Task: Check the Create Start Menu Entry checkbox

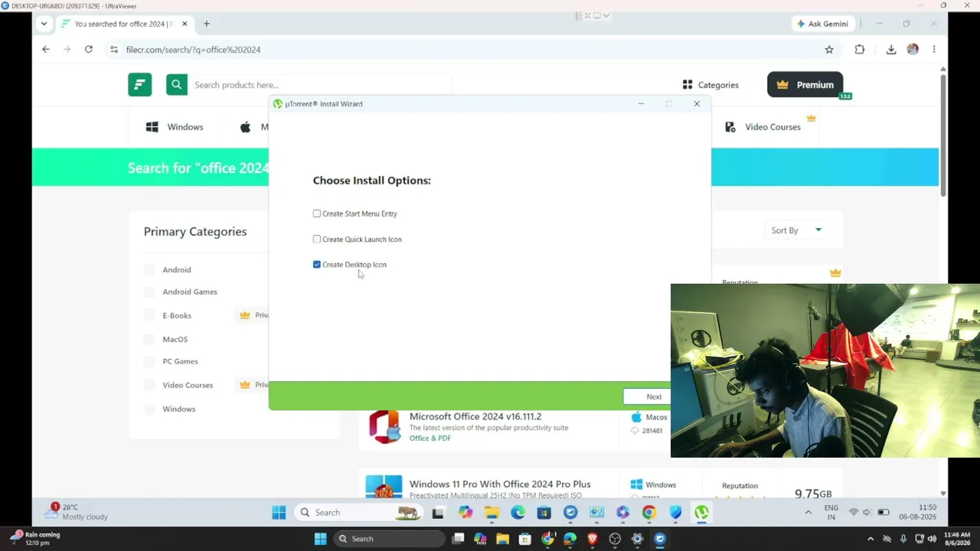Action: [x=317, y=214]
